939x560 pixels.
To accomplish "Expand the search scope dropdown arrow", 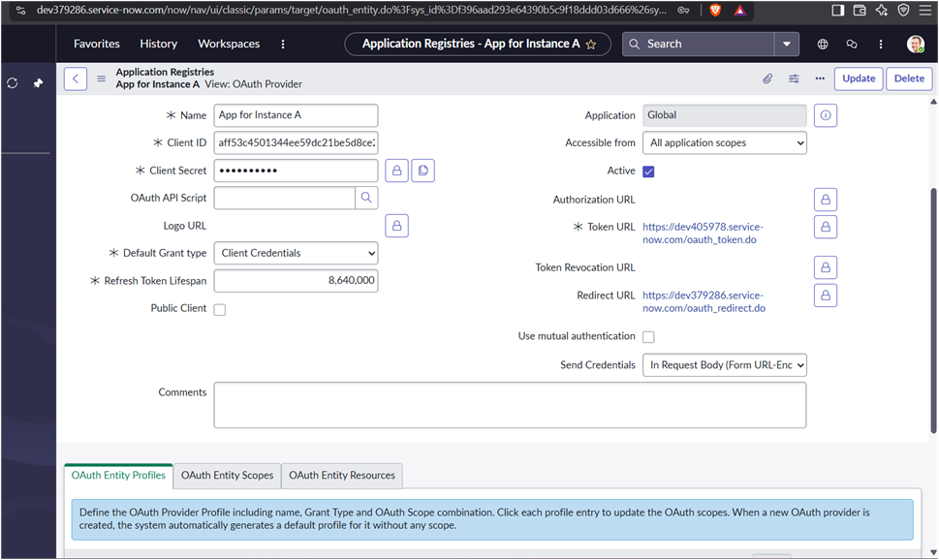I will (x=786, y=44).
